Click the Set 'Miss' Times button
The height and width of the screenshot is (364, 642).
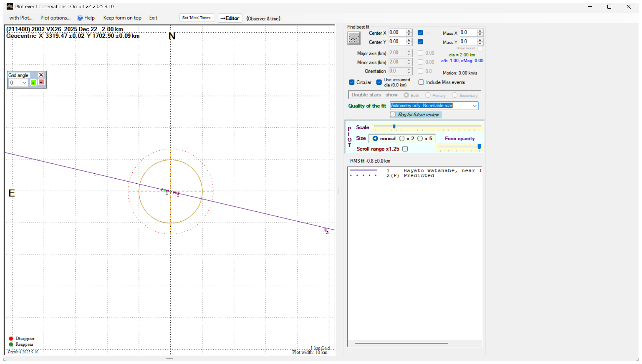point(197,18)
